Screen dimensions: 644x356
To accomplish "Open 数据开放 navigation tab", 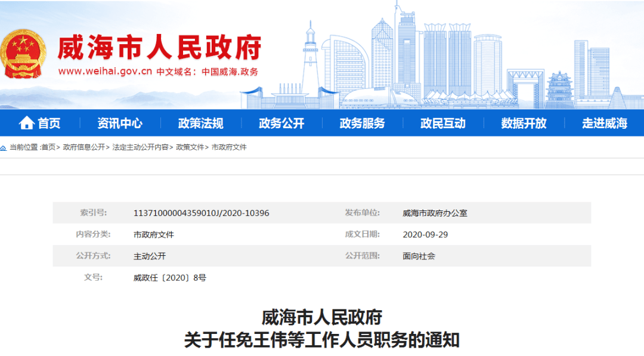I will [524, 123].
